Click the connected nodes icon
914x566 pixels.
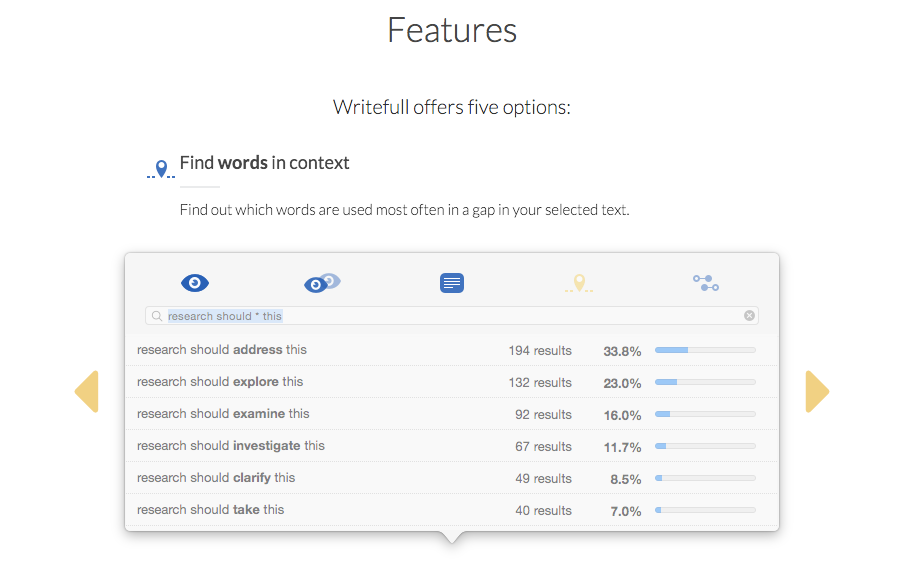(x=706, y=283)
